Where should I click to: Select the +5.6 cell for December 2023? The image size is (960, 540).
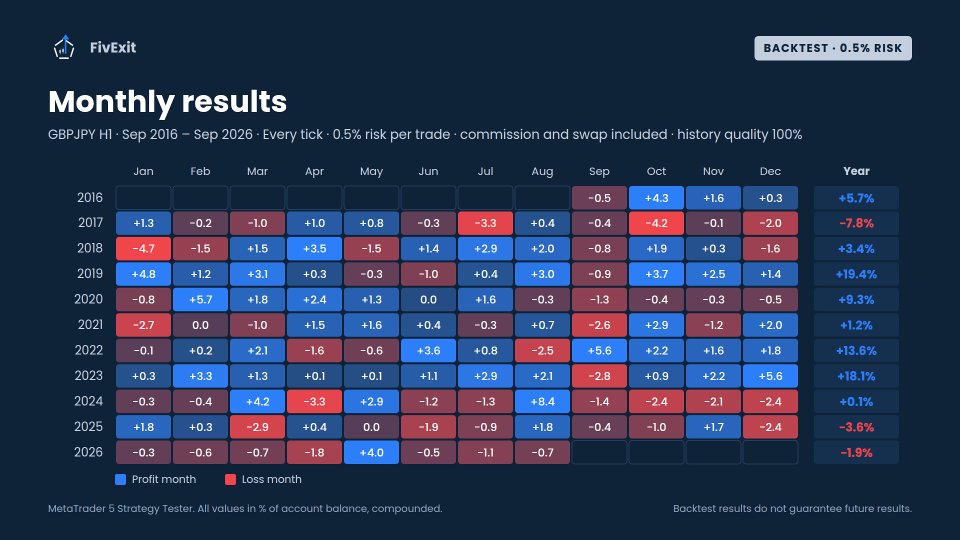point(770,376)
